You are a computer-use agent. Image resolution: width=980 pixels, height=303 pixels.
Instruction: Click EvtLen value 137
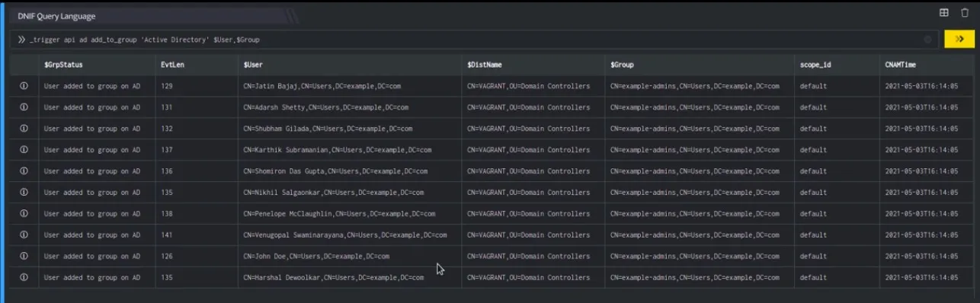coord(167,150)
